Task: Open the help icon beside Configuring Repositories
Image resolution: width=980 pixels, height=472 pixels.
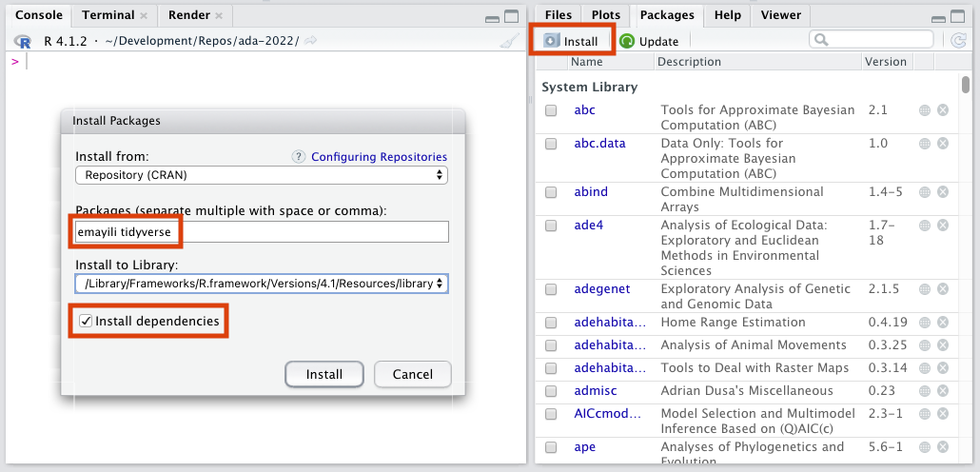Action: [298, 157]
